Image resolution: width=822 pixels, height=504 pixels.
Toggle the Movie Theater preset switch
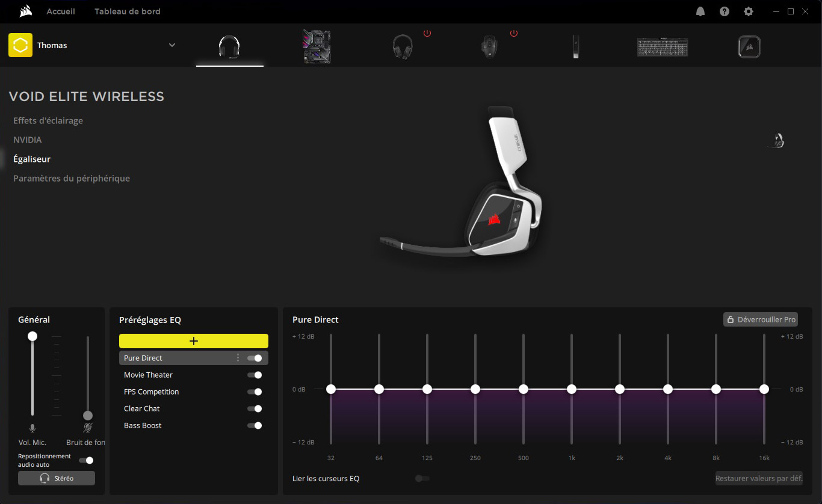(x=255, y=375)
